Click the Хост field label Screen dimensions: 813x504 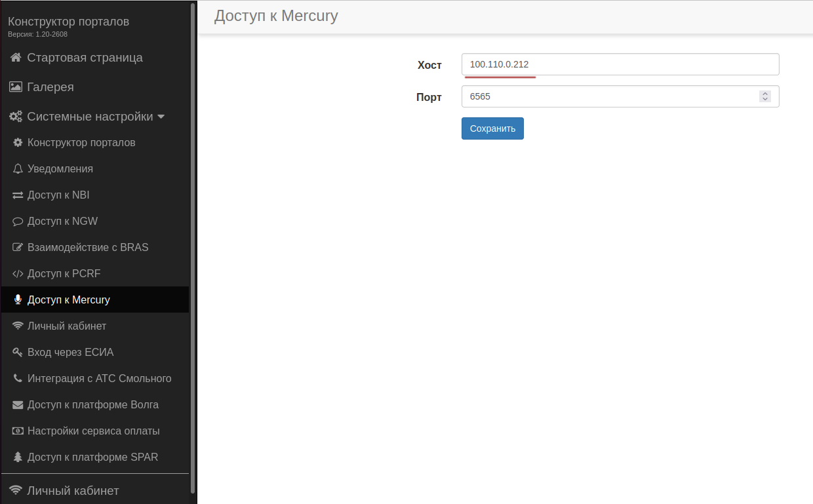click(429, 65)
